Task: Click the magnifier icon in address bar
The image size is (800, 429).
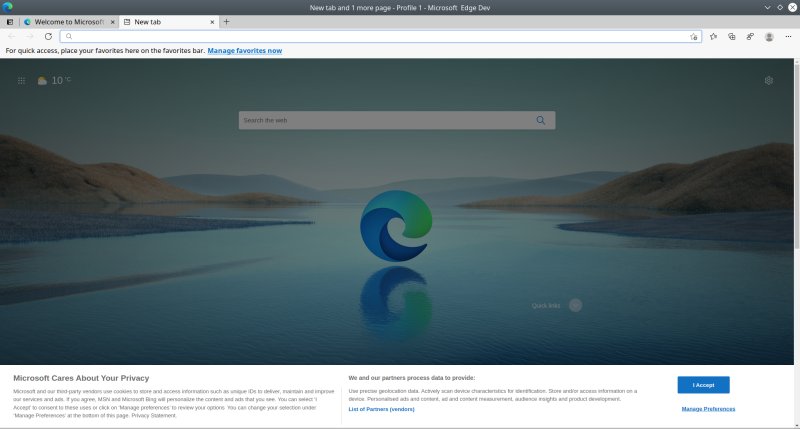Action: point(69,36)
